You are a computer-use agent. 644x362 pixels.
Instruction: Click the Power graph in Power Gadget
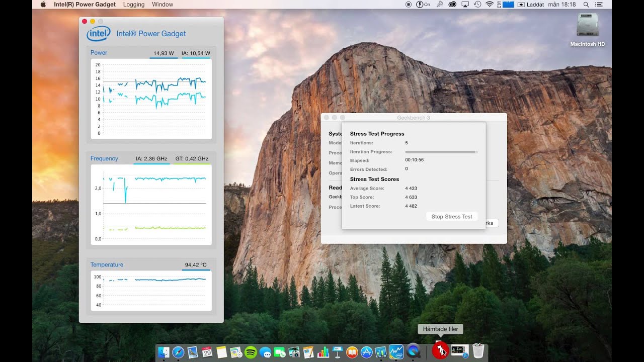(151, 99)
